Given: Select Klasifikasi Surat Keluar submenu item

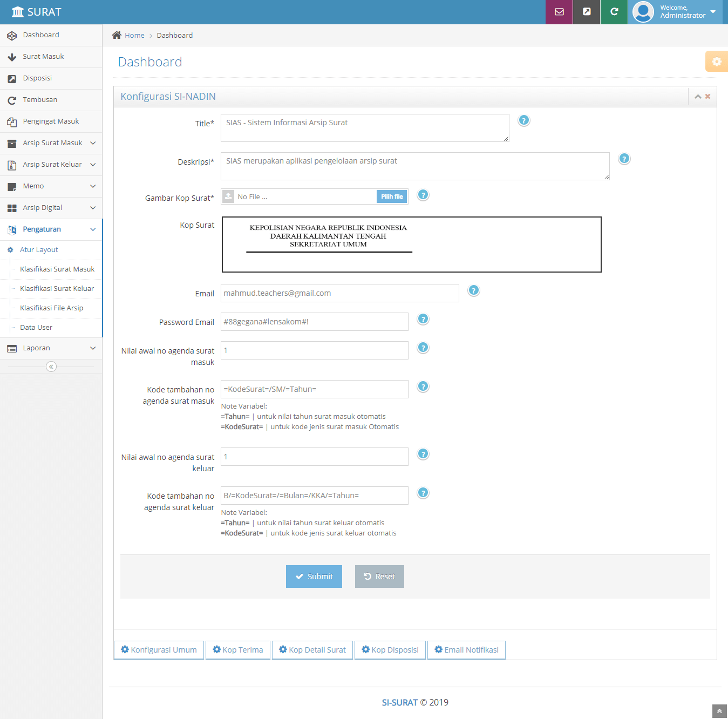Looking at the screenshot, I should [51, 289].
